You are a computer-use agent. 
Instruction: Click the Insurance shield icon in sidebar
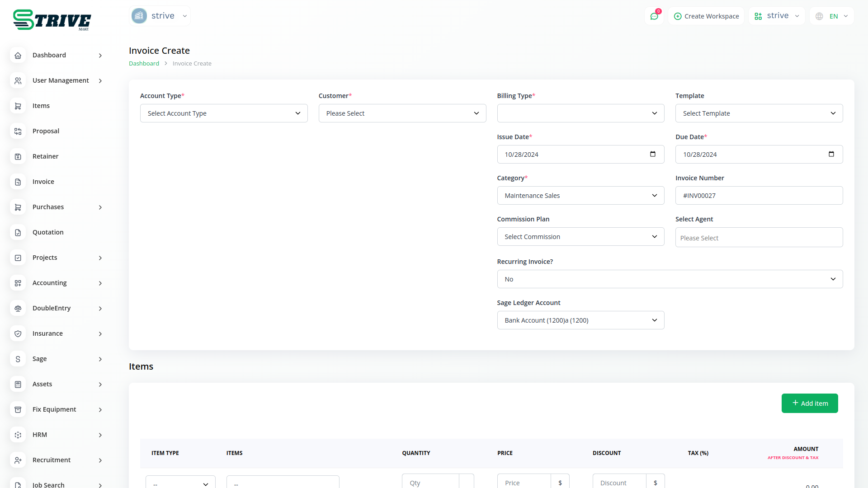(18, 333)
